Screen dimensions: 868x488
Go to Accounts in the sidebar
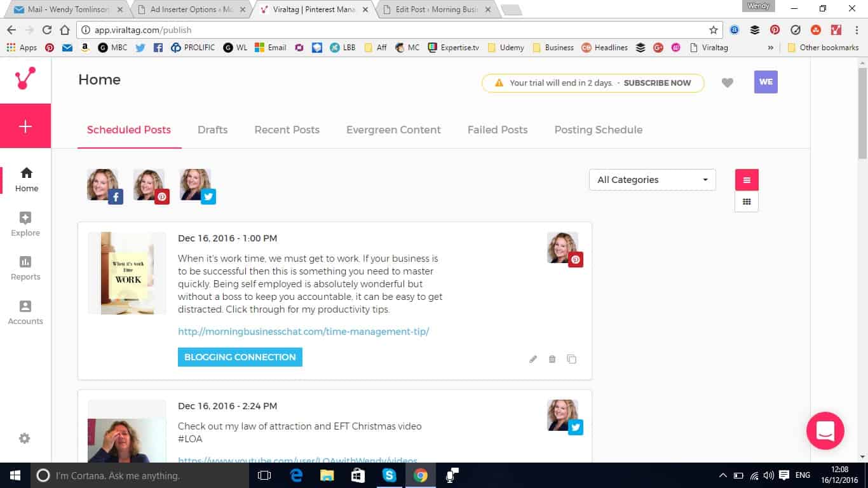25,312
